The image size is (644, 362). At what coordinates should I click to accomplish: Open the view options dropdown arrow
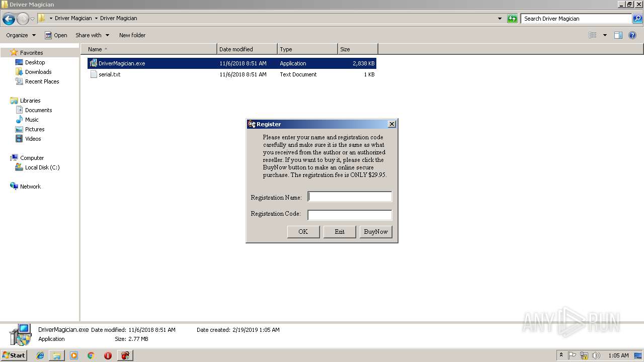(605, 35)
